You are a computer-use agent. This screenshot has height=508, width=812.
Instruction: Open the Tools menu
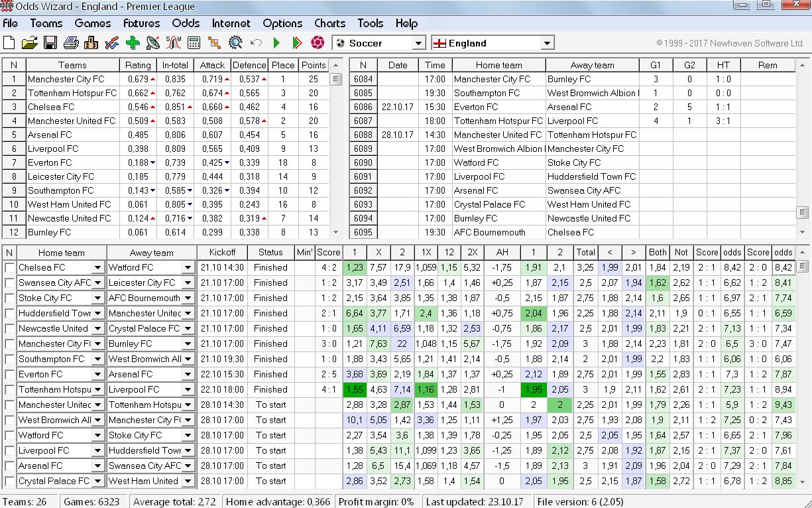370,23
